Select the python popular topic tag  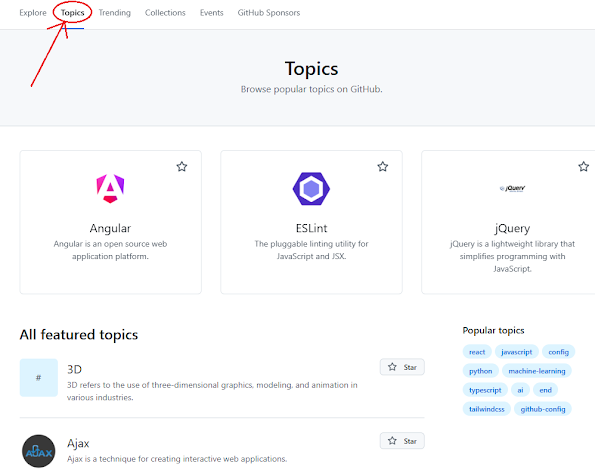(x=480, y=371)
